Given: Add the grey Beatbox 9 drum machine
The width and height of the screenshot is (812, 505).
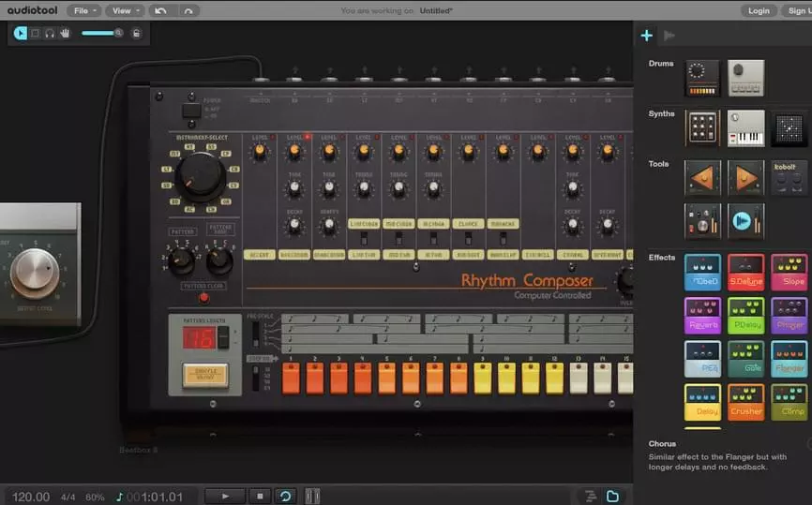Looking at the screenshot, I should pos(745,78).
